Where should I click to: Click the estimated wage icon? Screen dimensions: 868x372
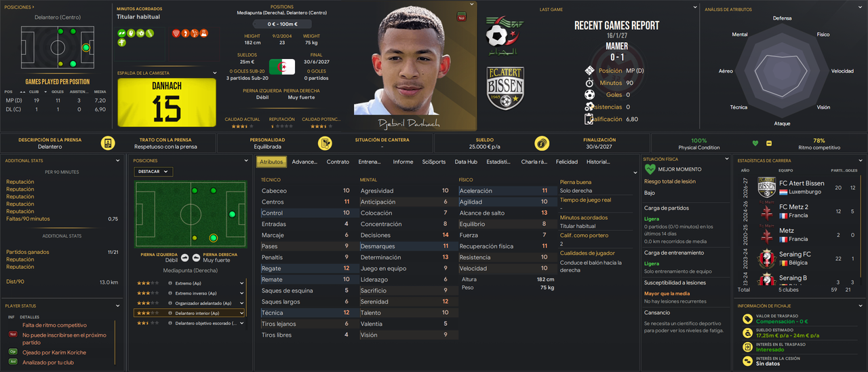[x=747, y=333]
